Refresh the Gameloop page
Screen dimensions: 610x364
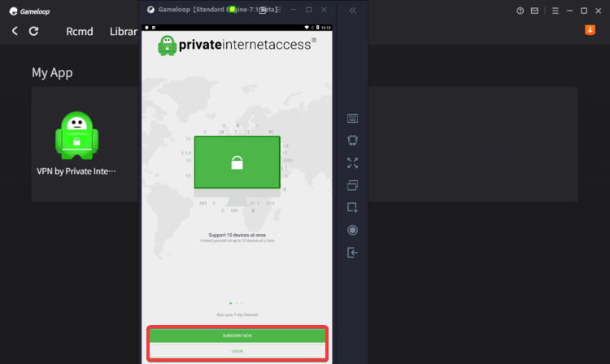34,31
